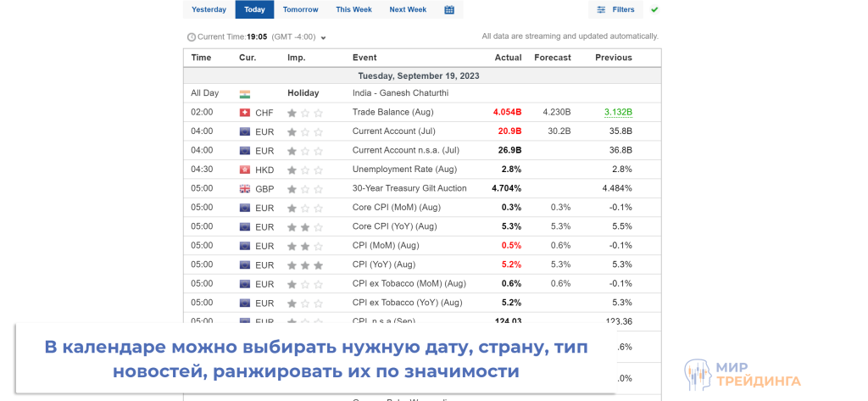Switch to the Yesterday tab

pos(209,9)
